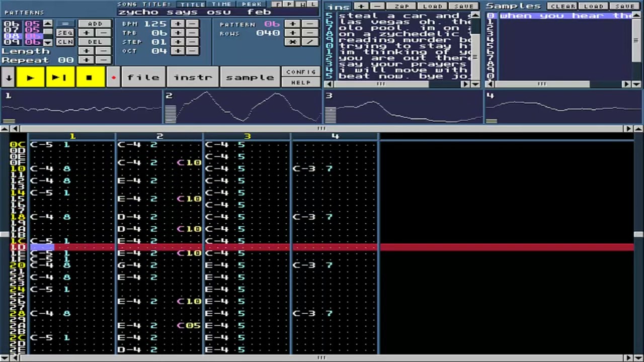This screenshot has width=644, height=362.
Task: Select sample 'when you hear the'
Action: click(x=566, y=16)
